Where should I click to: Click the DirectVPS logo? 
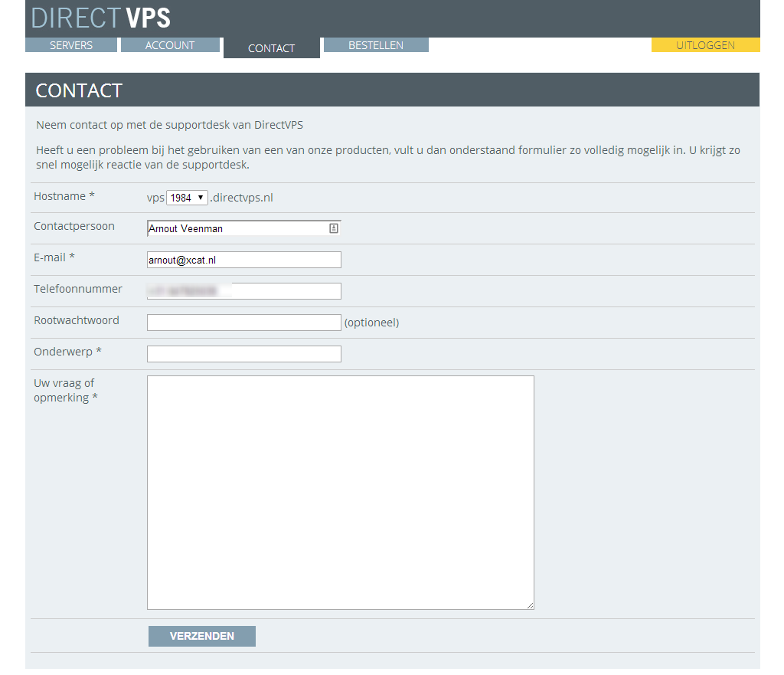click(101, 18)
